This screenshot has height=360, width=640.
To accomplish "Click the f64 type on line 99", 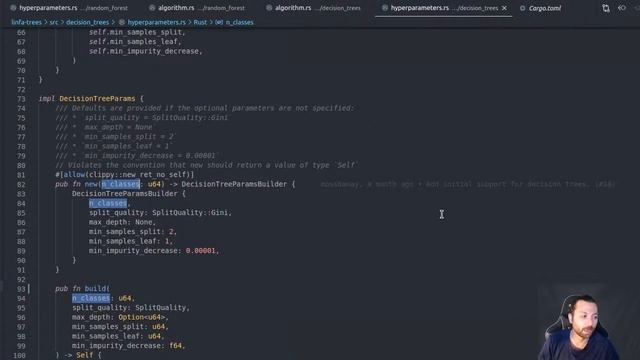I will tap(176, 345).
